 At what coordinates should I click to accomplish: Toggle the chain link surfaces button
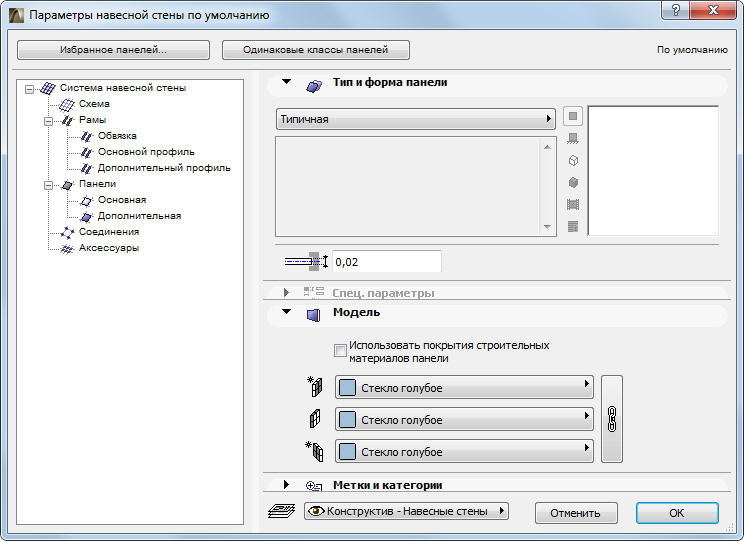tap(612, 419)
